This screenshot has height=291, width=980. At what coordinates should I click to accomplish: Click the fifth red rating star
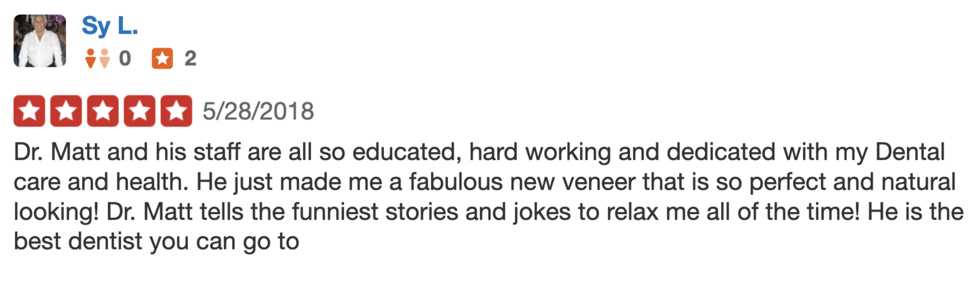[x=176, y=111]
